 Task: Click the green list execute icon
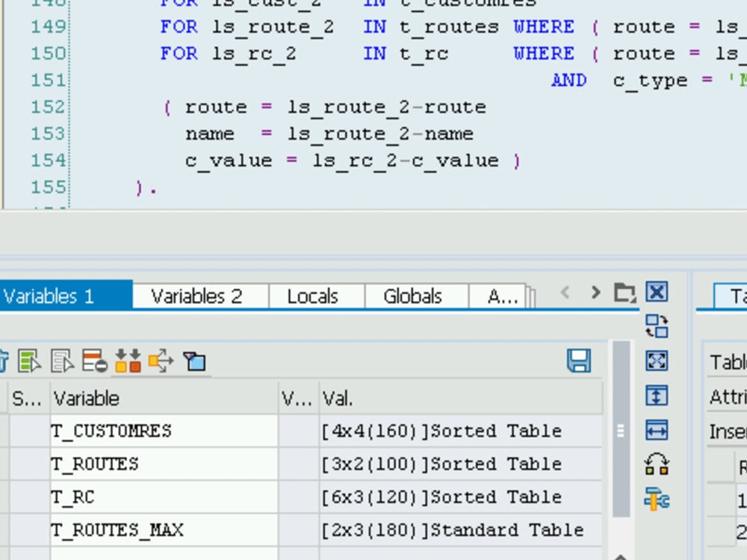(x=30, y=361)
